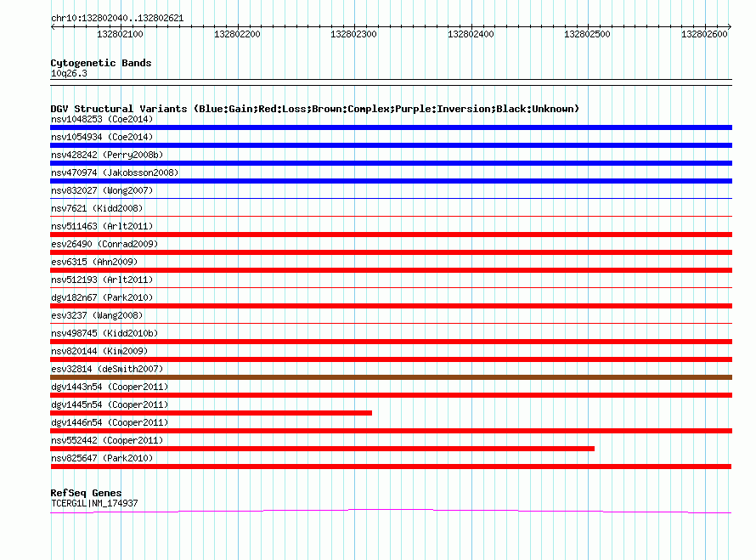This screenshot has width=756, height=560.
Task: Click the red bar under nsv820144
Action: pyautogui.click(x=391, y=359)
